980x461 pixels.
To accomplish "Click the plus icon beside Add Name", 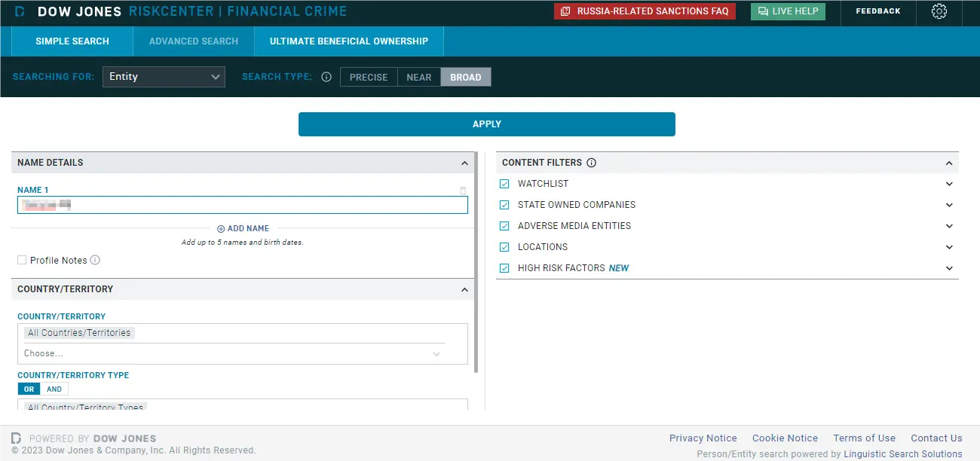I will pyautogui.click(x=221, y=228).
